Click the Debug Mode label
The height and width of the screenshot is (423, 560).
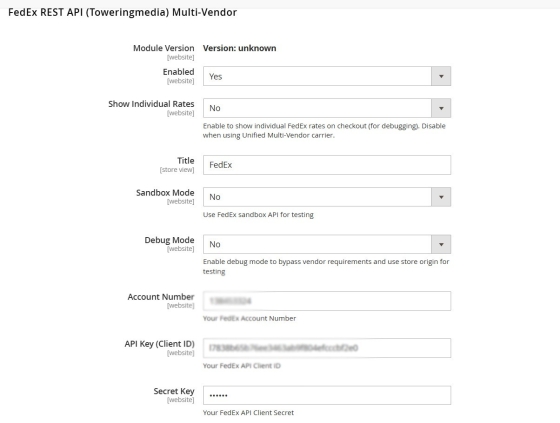(169, 240)
